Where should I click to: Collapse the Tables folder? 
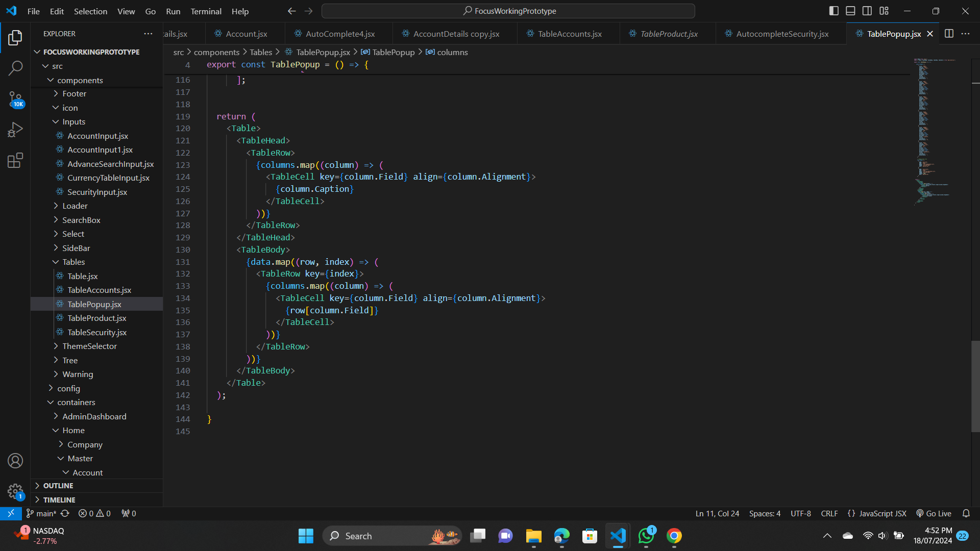[x=73, y=262]
